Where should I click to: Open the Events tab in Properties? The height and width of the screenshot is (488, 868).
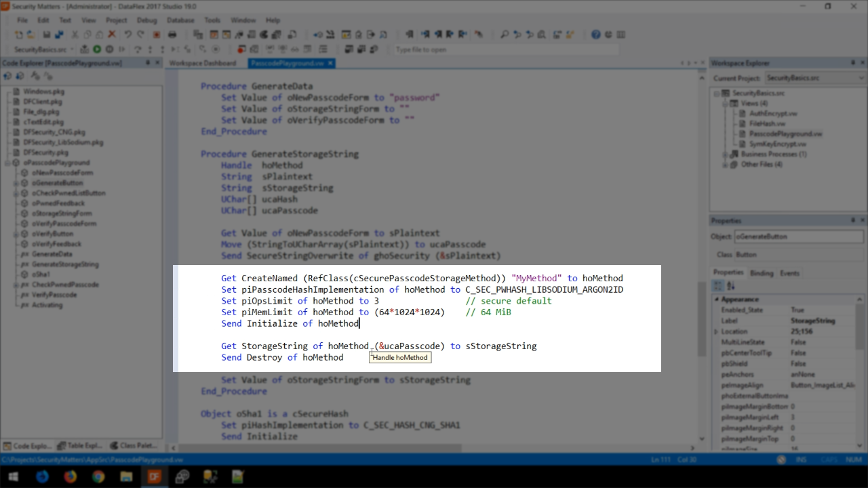[789, 273]
